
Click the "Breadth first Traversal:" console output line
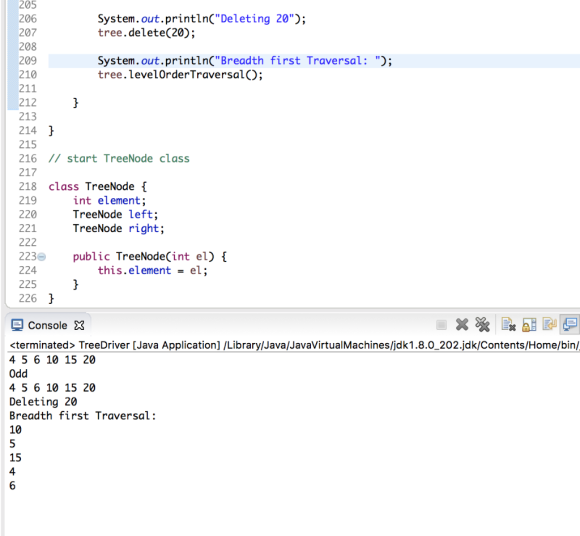[x=82, y=415]
